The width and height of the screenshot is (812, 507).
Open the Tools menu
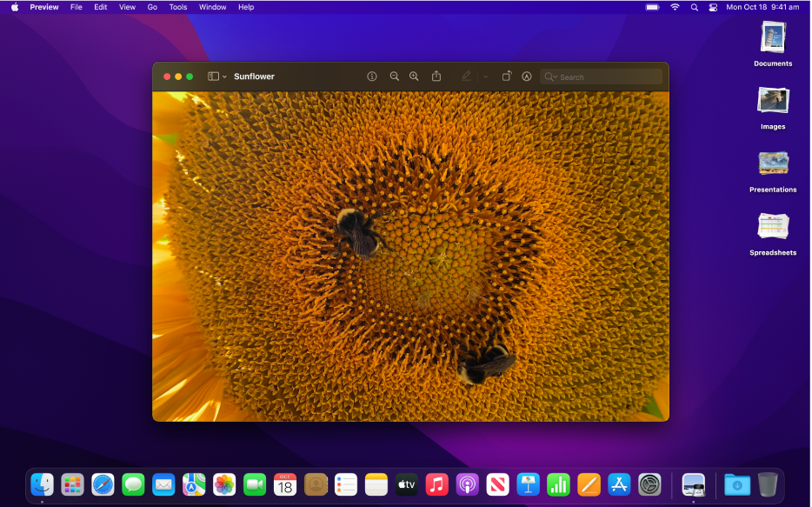177,7
